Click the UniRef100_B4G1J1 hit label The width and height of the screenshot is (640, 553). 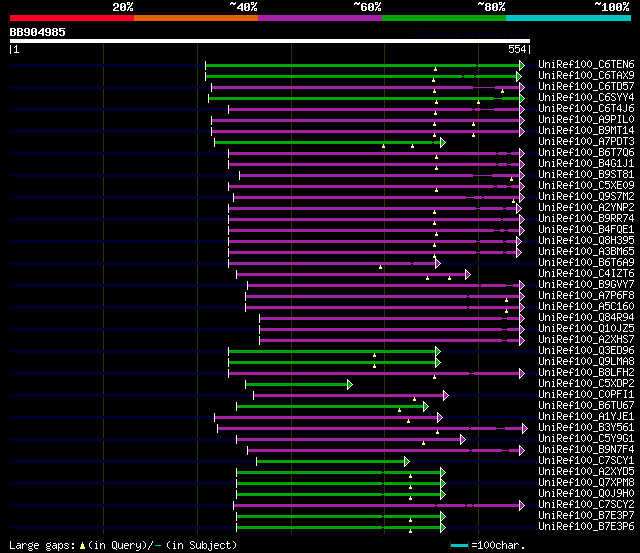(586, 164)
